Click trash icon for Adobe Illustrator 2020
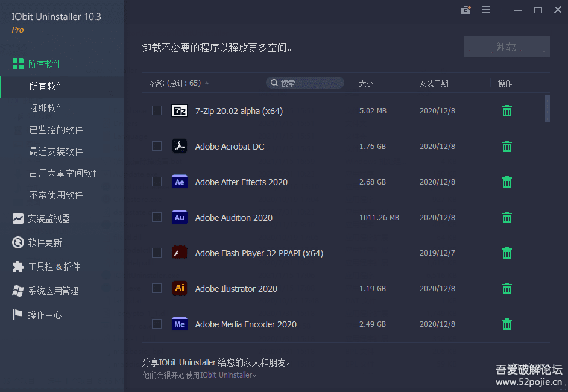Viewport: 568px width, 392px height. pyautogui.click(x=507, y=289)
